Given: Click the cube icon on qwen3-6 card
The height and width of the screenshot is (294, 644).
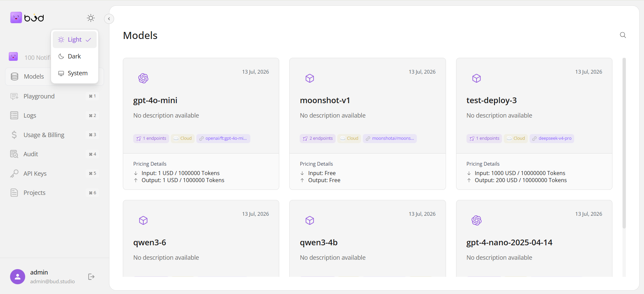Looking at the screenshot, I should coord(143,220).
